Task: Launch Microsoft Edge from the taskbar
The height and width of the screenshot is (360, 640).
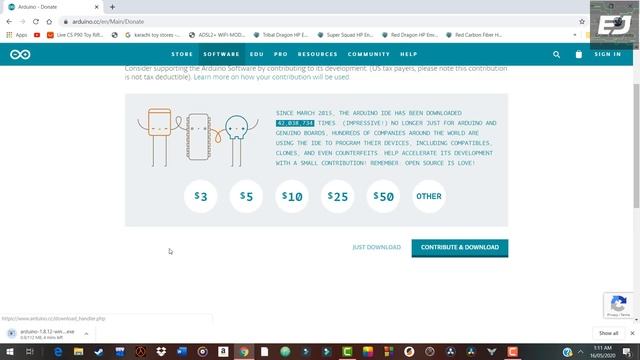Action: [58, 351]
